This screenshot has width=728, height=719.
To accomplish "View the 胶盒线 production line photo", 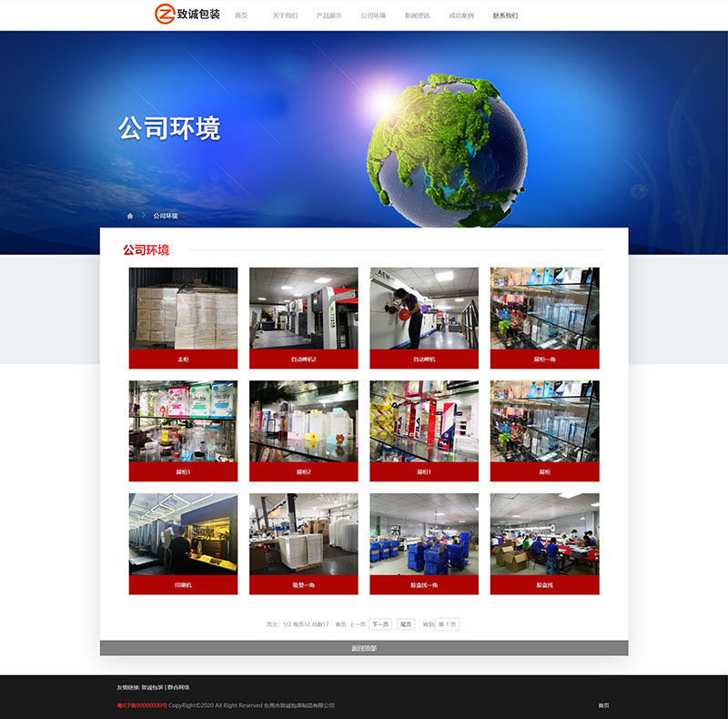I will [544, 533].
